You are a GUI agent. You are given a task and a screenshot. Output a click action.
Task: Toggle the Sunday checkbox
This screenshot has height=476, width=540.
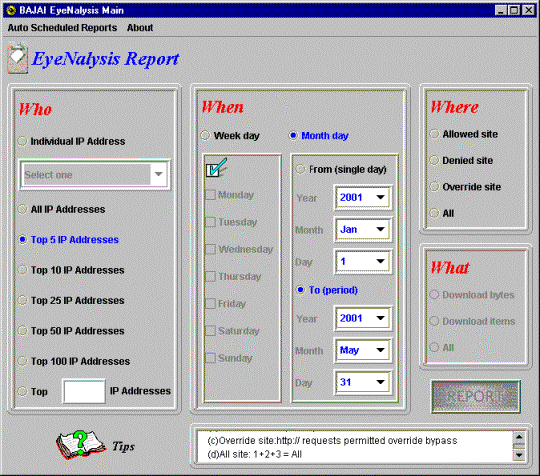[x=210, y=358]
